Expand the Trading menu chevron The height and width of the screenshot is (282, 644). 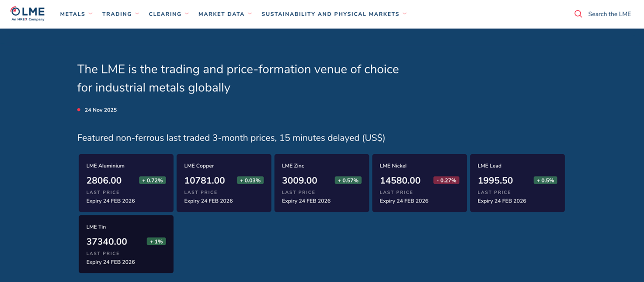click(x=137, y=14)
